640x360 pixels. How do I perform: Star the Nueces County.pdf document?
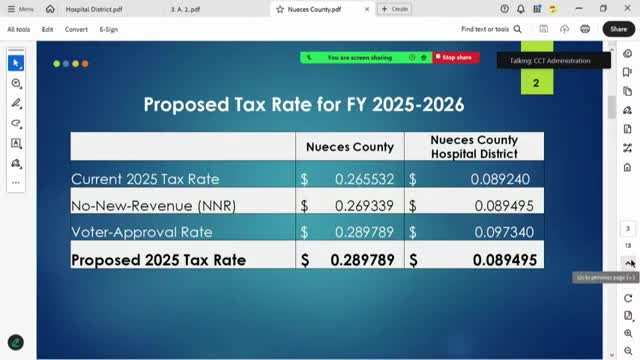tap(280, 9)
